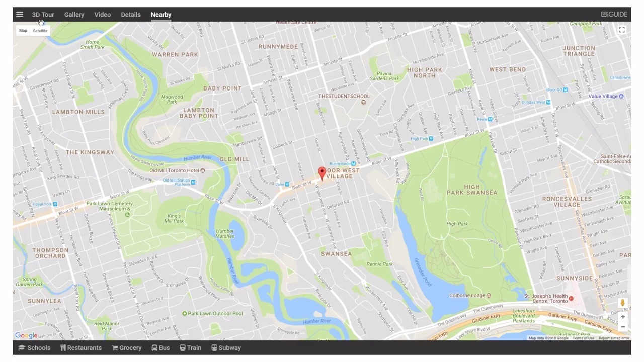The image size is (644, 362).
Task: Show nearby Bus stops
Action: pyautogui.click(x=160, y=348)
